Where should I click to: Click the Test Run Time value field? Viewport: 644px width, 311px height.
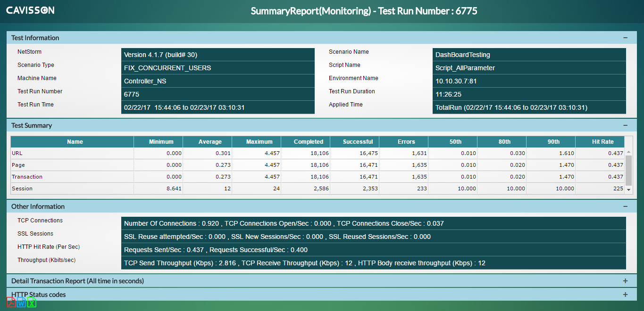218,107
